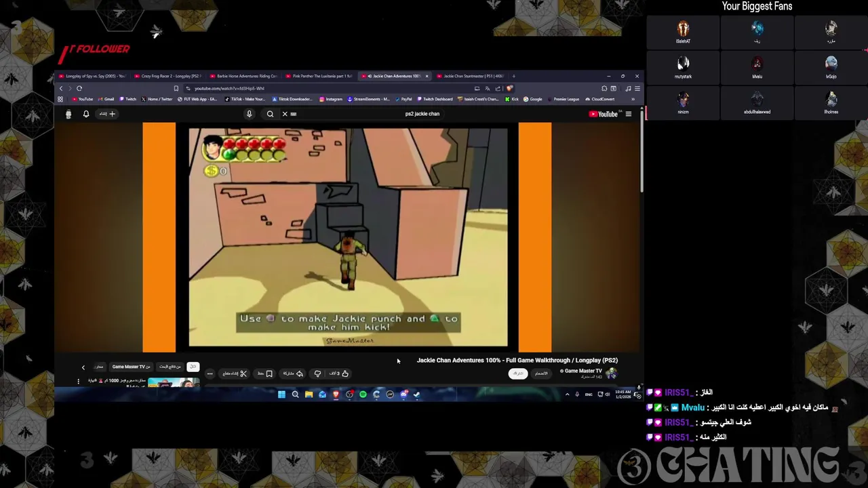Create a clip with scissors button
Screen dimensions: 868x488
click(x=235, y=373)
